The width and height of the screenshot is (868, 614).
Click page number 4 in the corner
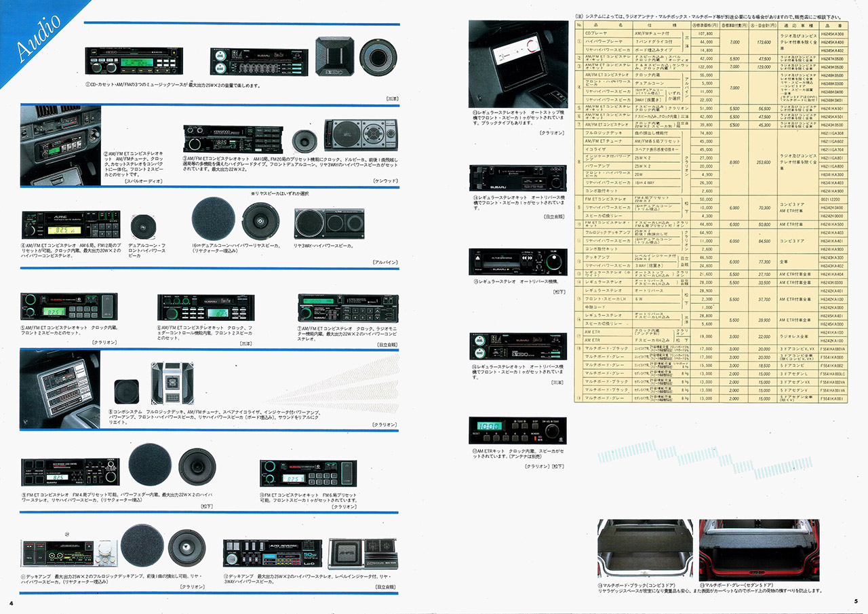11,602
